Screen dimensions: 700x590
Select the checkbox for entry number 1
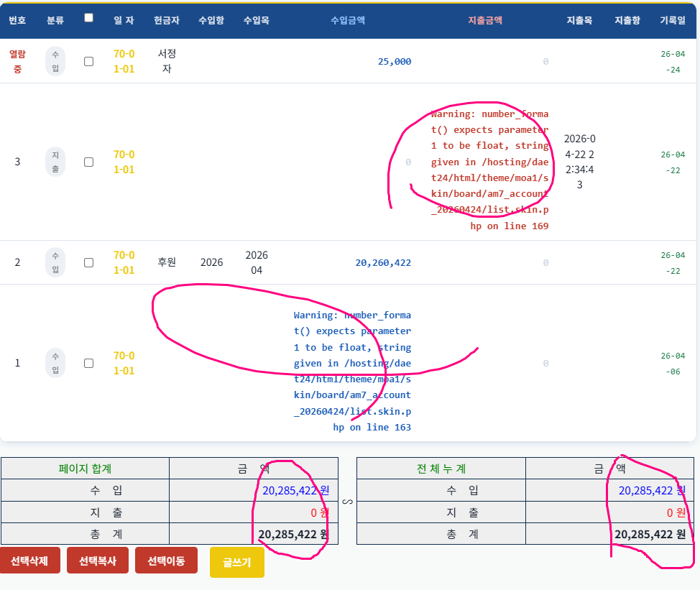tap(88, 364)
